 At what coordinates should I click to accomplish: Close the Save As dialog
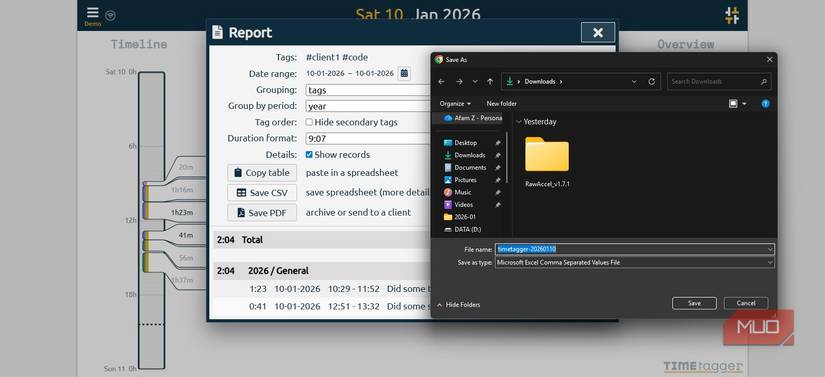tap(769, 59)
